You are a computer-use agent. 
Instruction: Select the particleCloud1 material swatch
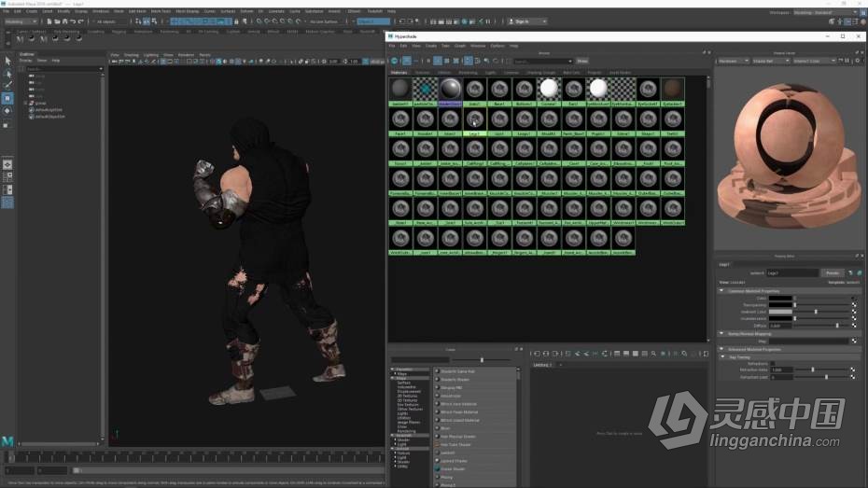tap(426, 91)
